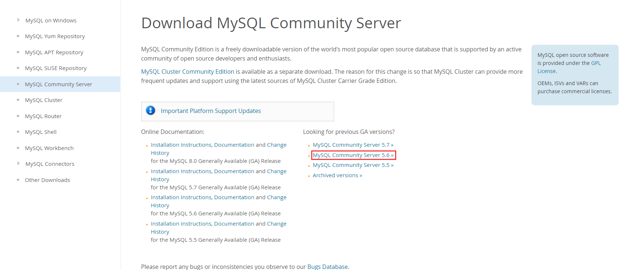The height and width of the screenshot is (270, 644).
Task: Open MySQL Cluster sidebar item
Action: (x=44, y=100)
